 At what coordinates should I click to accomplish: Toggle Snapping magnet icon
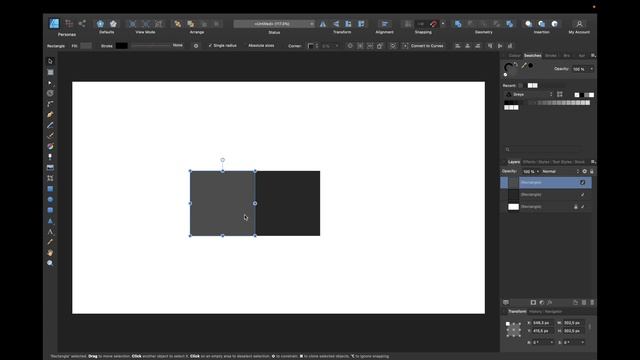pos(433,24)
